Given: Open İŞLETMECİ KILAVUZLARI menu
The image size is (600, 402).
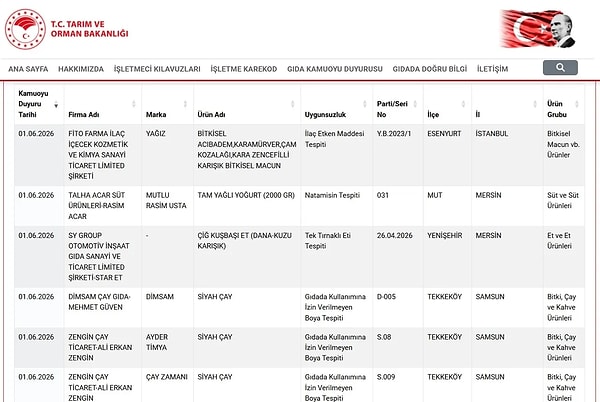Looking at the screenshot, I should click(157, 69).
